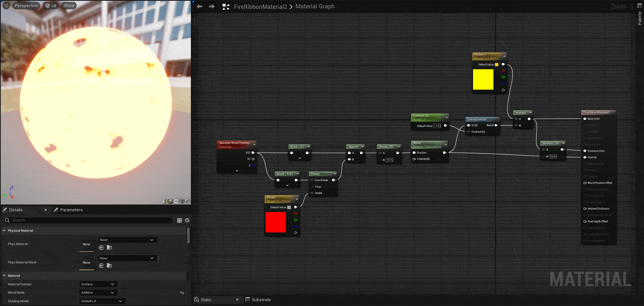Toggle Lit view mode in viewport

[x=51, y=6]
